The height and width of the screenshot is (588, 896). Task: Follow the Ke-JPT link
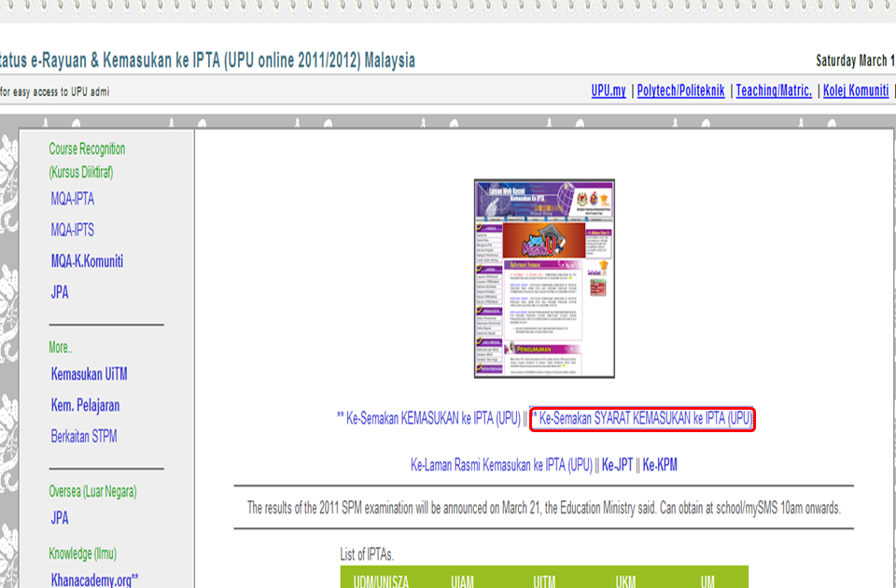pyautogui.click(x=617, y=465)
